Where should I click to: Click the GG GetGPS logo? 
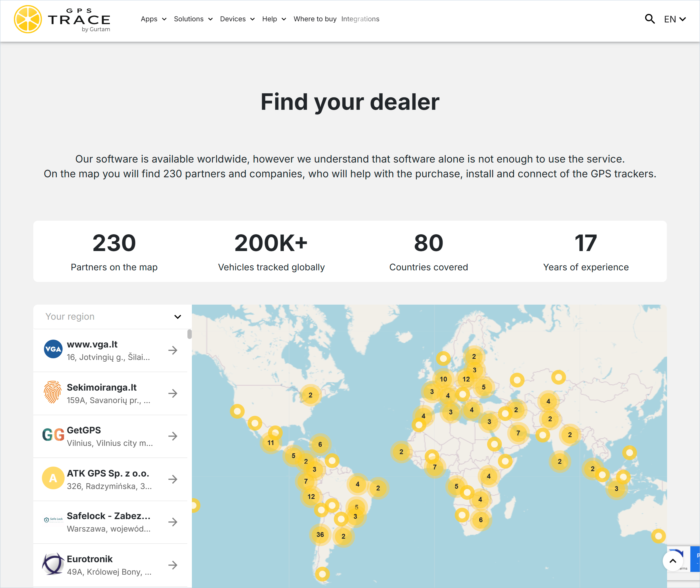53,435
